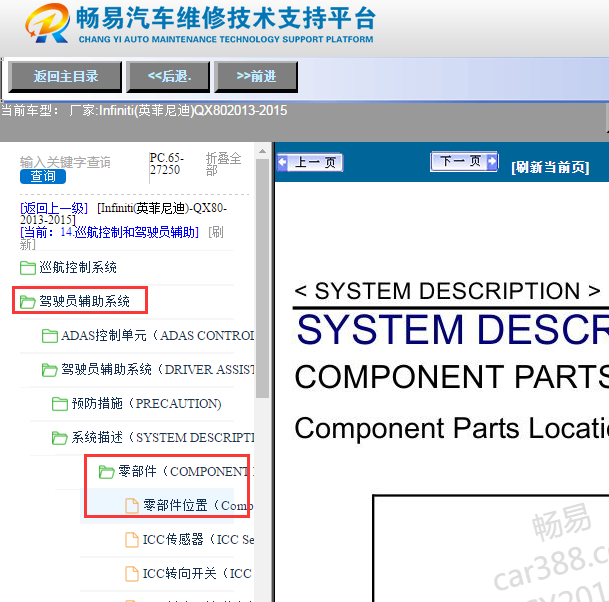Expand ADAS控制单元 (ADAS CONTROL) node
The image size is (609, 602).
point(158,336)
